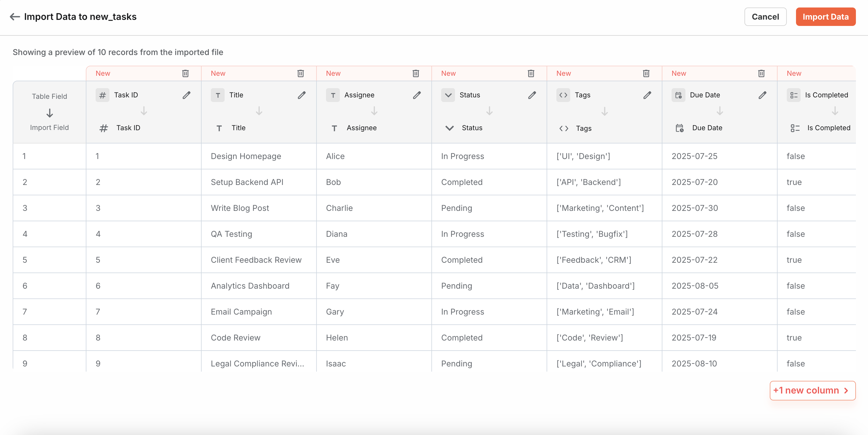Screen dimensions: 868x435
Task: Click due date '2025-07-25' cell
Action: click(720, 156)
